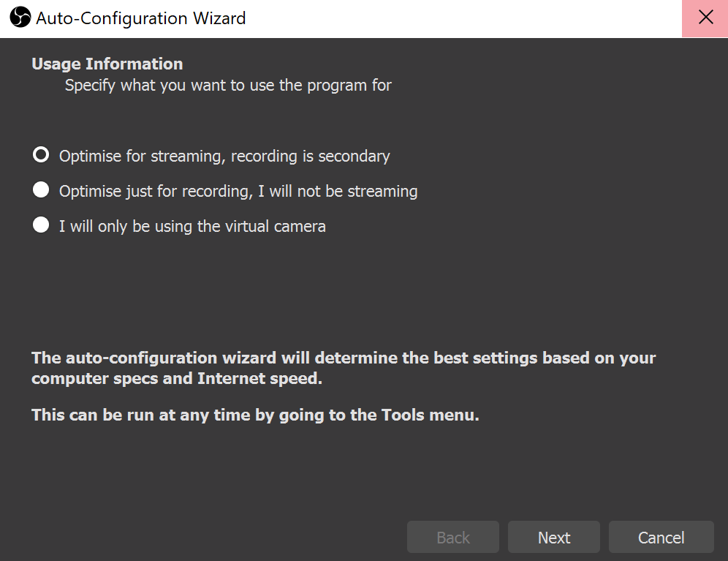The height and width of the screenshot is (561, 728).
Task: Cancel the configuration wizard
Action: (x=661, y=538)
